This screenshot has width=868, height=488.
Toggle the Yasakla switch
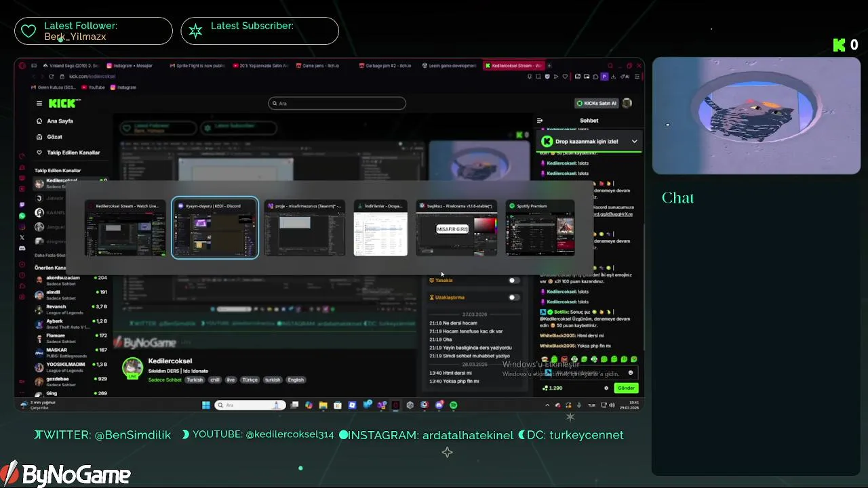[x=514, y=280]
